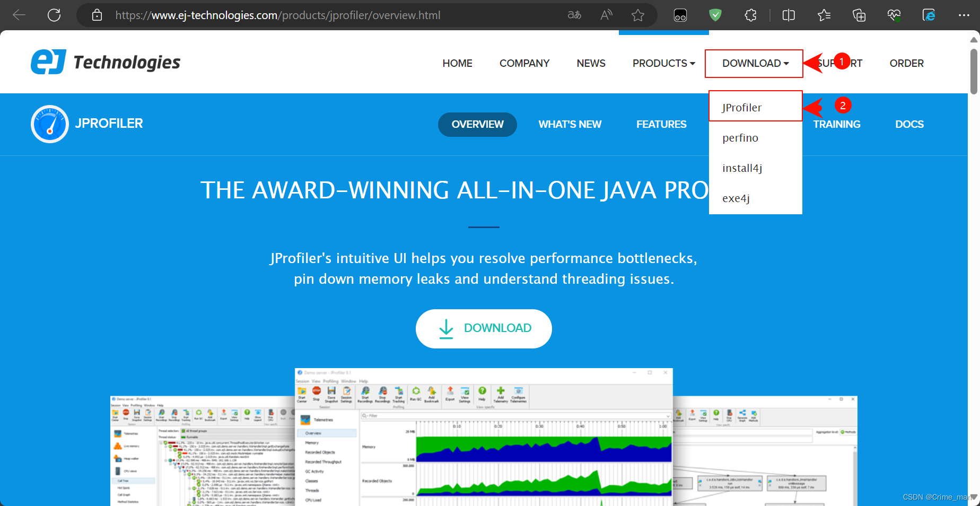Open the Collections icon

pos(859,15)
